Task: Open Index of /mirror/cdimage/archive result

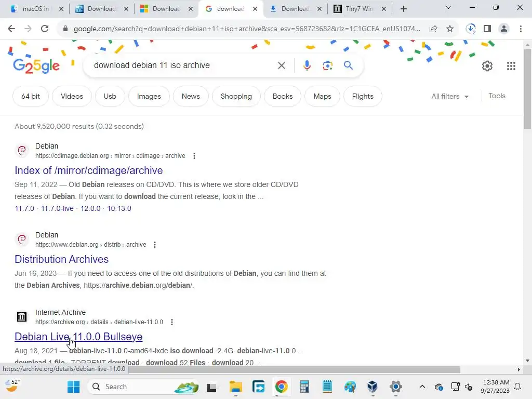Action: tap(88, 170)
